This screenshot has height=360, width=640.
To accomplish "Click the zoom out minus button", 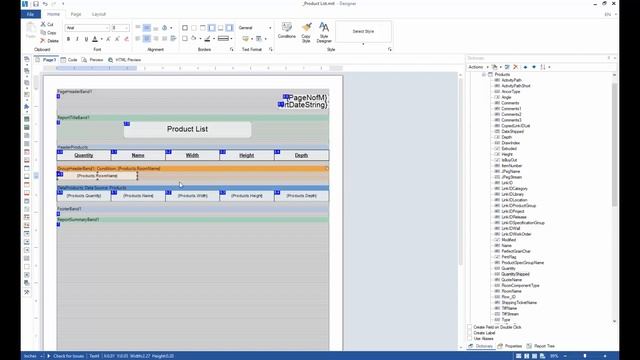I will (565, 356).
